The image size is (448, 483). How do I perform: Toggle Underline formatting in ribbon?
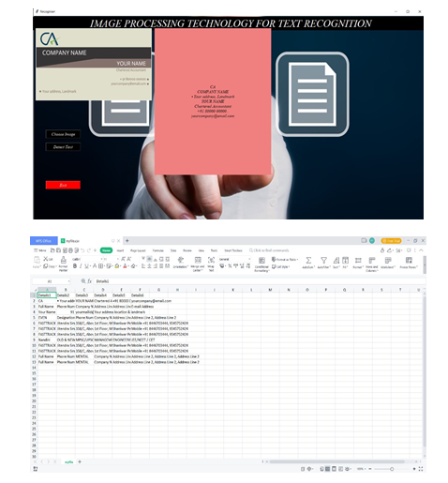coord(86,266)
